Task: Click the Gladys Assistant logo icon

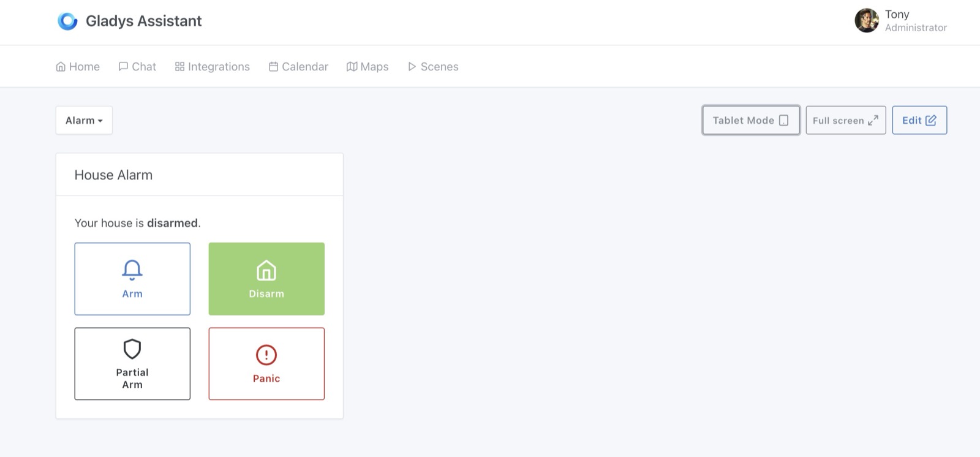Action: point(67,21)
